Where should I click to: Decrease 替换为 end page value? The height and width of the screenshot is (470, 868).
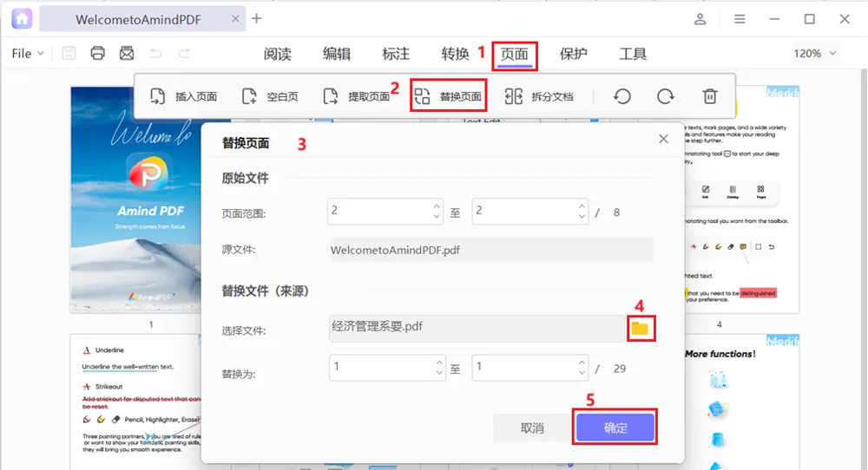[582, 373]
